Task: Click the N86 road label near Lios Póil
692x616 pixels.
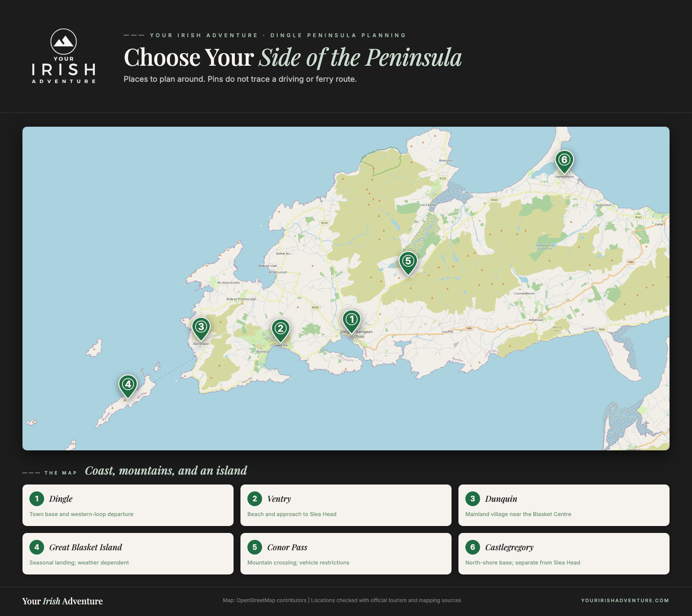Action: pyautogui.click(x=469, y=328)
